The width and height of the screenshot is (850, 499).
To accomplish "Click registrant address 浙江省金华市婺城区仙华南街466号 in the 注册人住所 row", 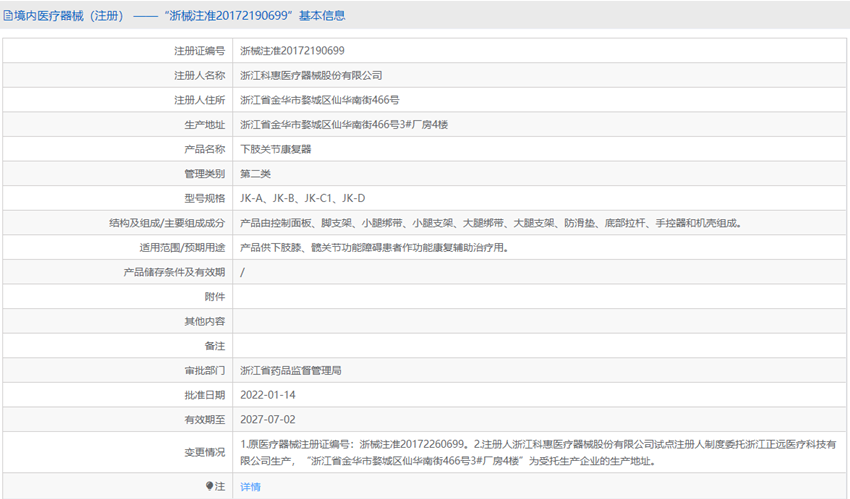I will [x=320, y=100].
